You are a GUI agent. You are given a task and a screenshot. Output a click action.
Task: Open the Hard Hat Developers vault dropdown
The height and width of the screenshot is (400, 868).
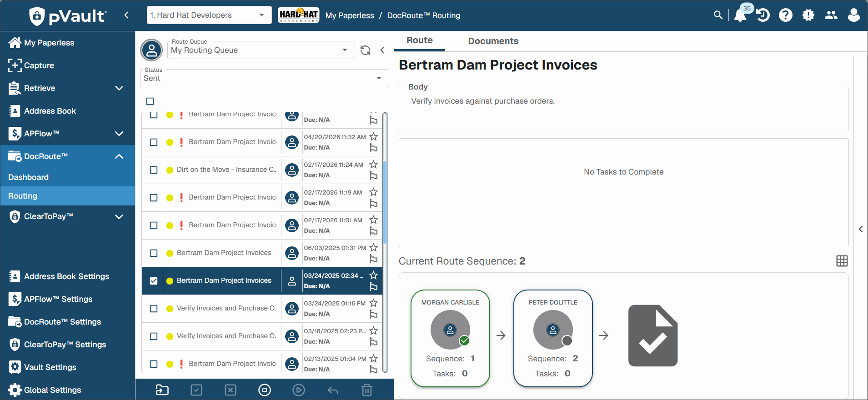[209, 15]
